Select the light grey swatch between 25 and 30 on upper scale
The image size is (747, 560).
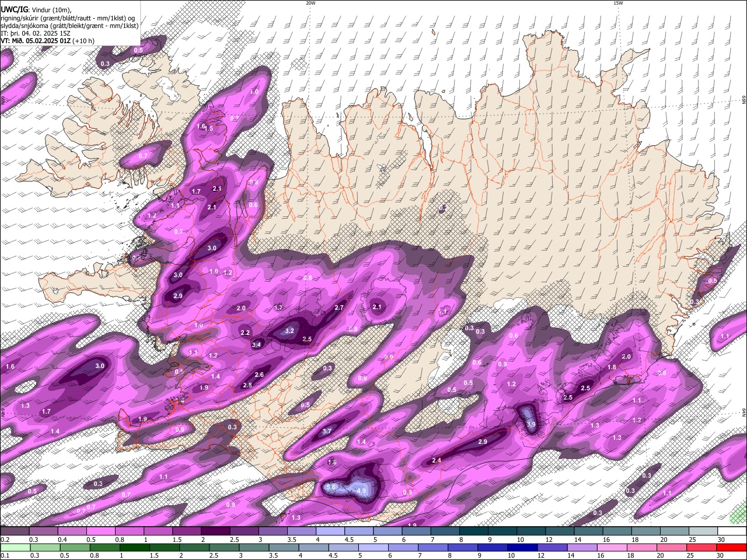pos(704,531)
